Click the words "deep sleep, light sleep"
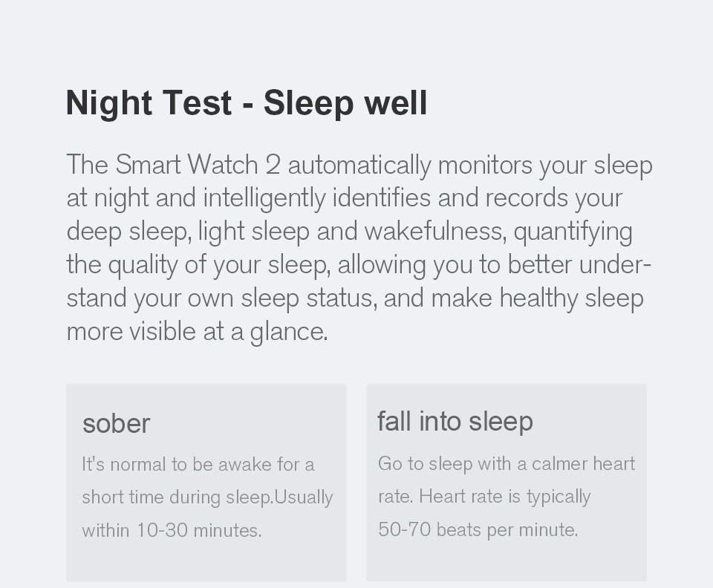 [188, 232]
